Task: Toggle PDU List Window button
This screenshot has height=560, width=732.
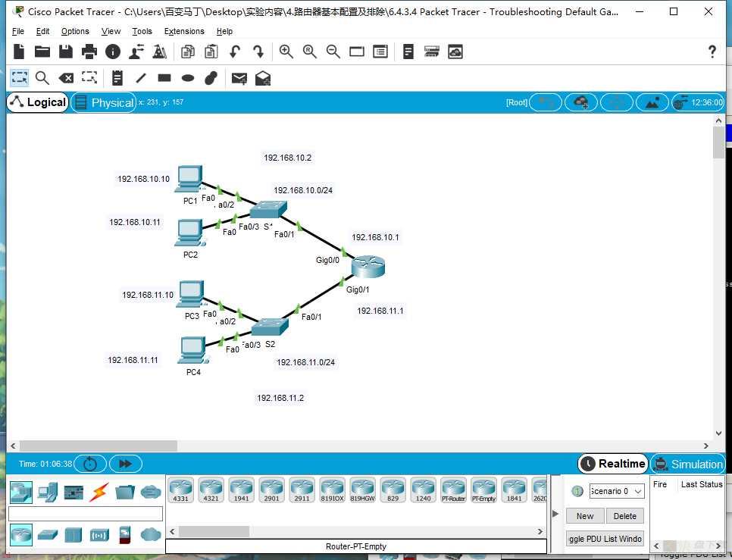Action: click(x=605, y=539)
